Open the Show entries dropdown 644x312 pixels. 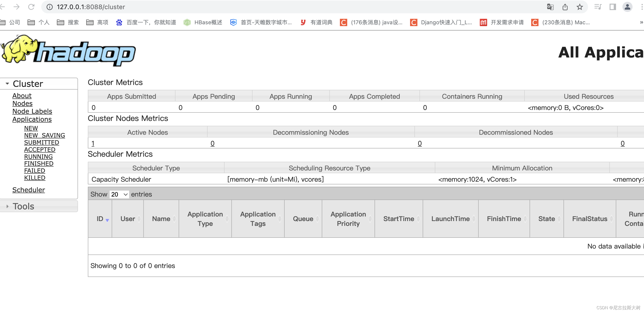[x=119, y=194]
